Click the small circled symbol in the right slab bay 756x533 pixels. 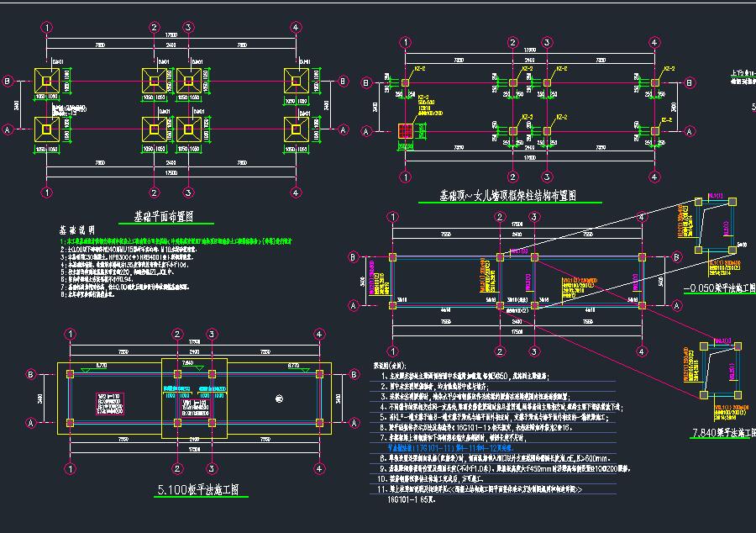click(x=279, y=398)
